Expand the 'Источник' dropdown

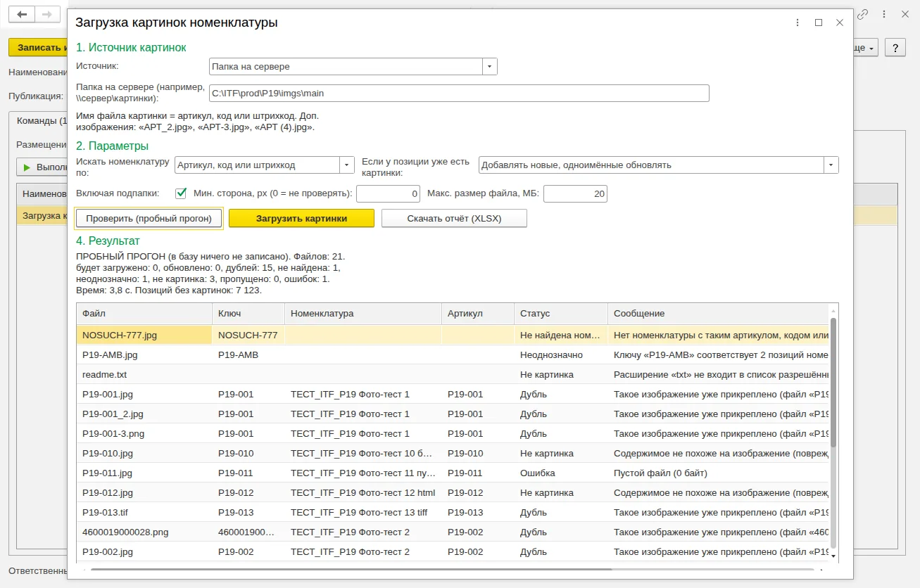pos(490,67)
